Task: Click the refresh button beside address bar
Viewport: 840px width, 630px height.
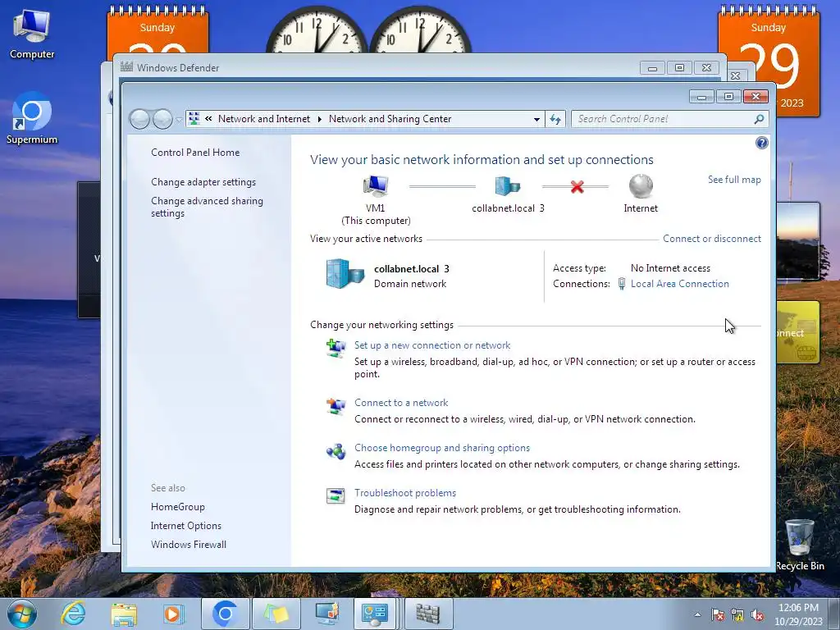Action: pyautogui.click(x=555, y=119)
